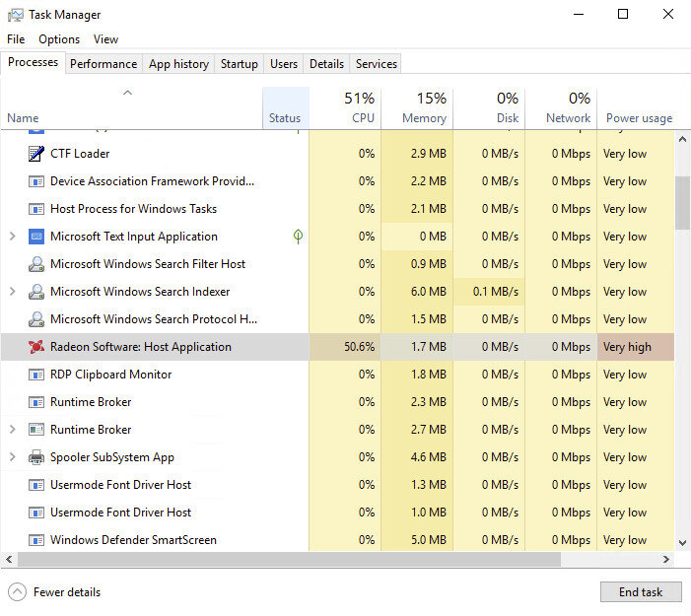Expand the Spooler SubSystem App group

(12, 457)
